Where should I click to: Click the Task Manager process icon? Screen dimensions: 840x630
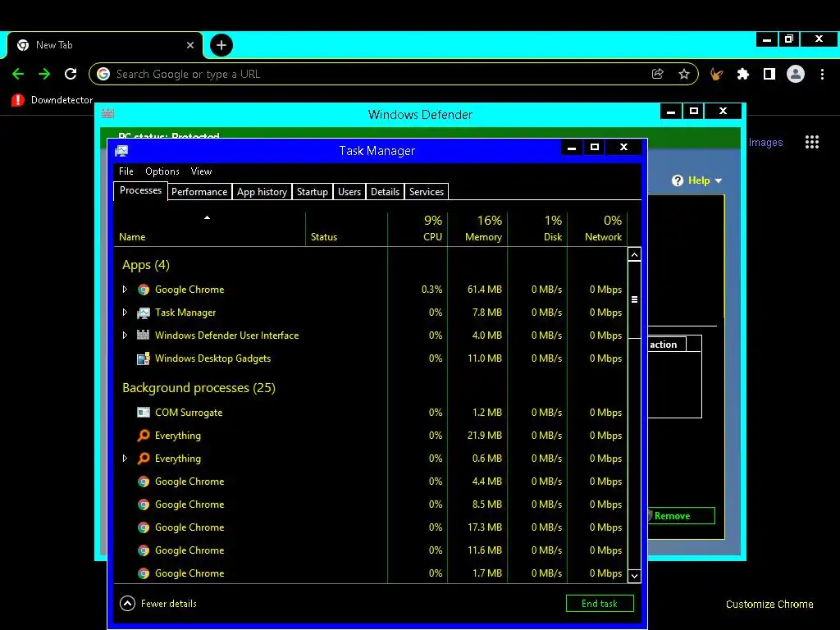pos(143,313)
